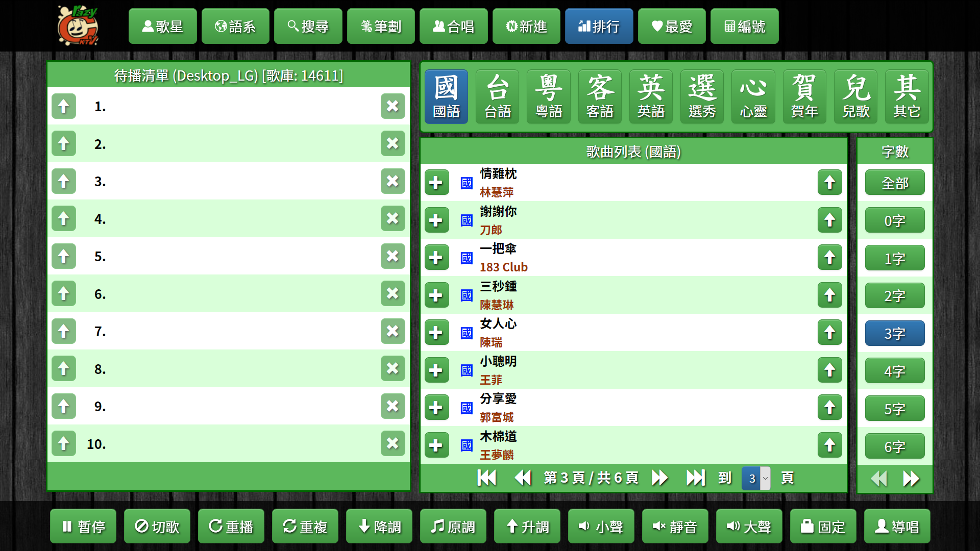
Task: Remove queue item 3 with X icon
Action: (393, 181)
